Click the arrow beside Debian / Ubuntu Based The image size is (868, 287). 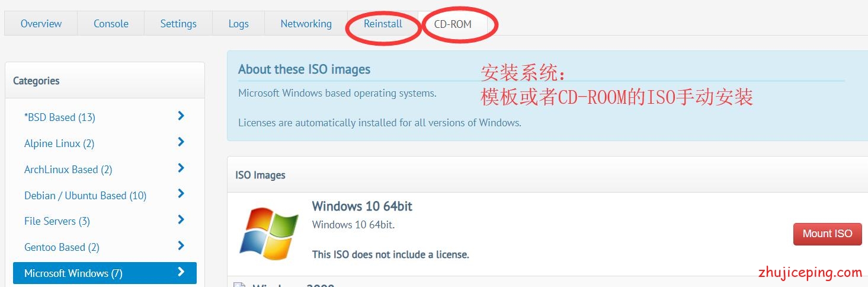tap(181, 194)
